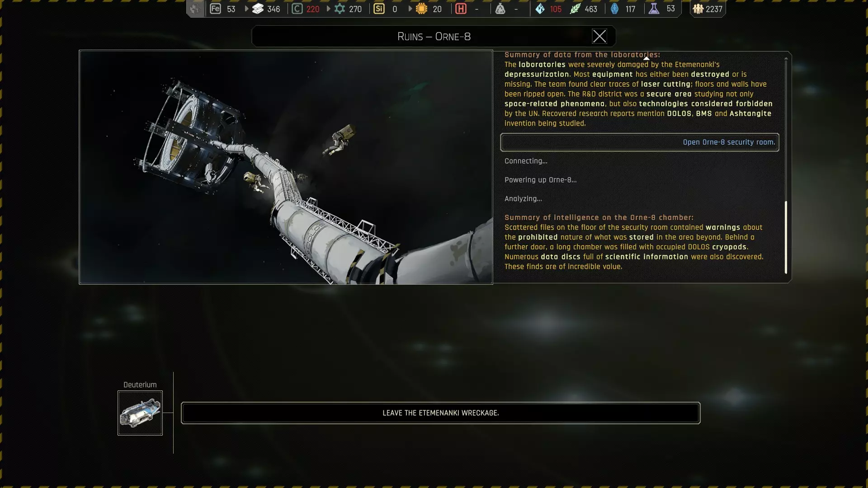The width and height of the screenshot is (868, 488).
Task: Select 'Open Orne-8 security room' option
Action: 639,142
